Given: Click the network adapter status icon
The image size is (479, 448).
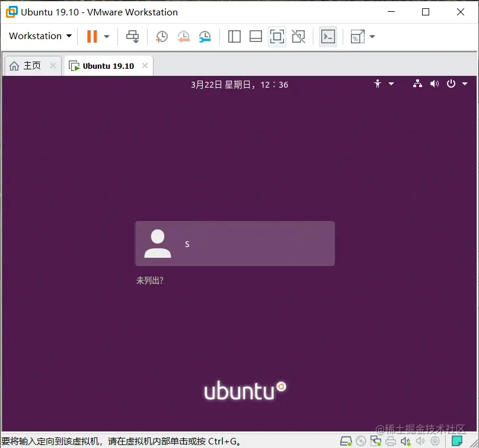Looking at the screenshot, I should (x=375, y=441).
